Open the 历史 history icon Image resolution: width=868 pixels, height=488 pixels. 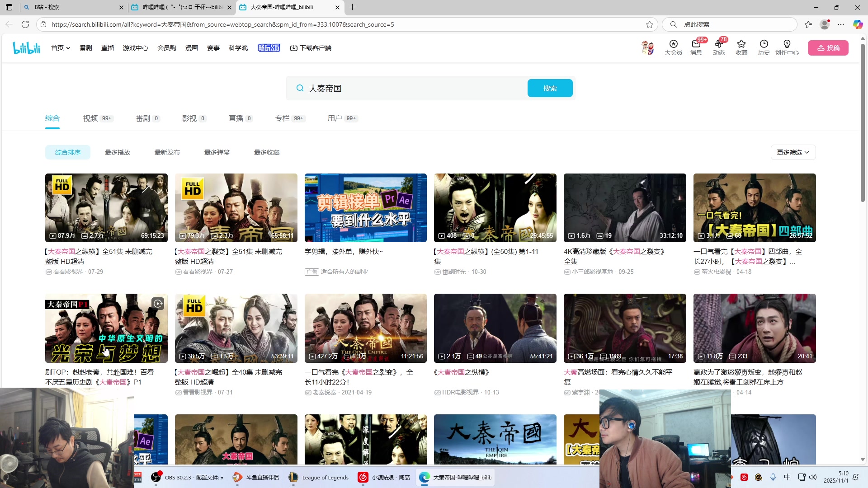pyautogui.click(x=764, y=47)
